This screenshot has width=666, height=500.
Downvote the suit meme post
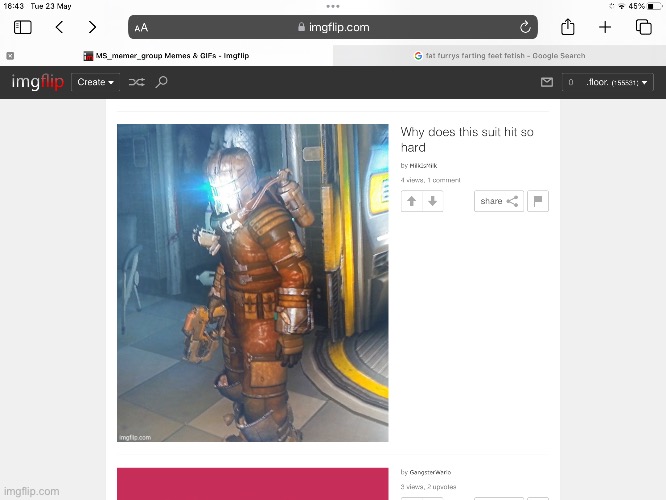[x=432, y=201]
